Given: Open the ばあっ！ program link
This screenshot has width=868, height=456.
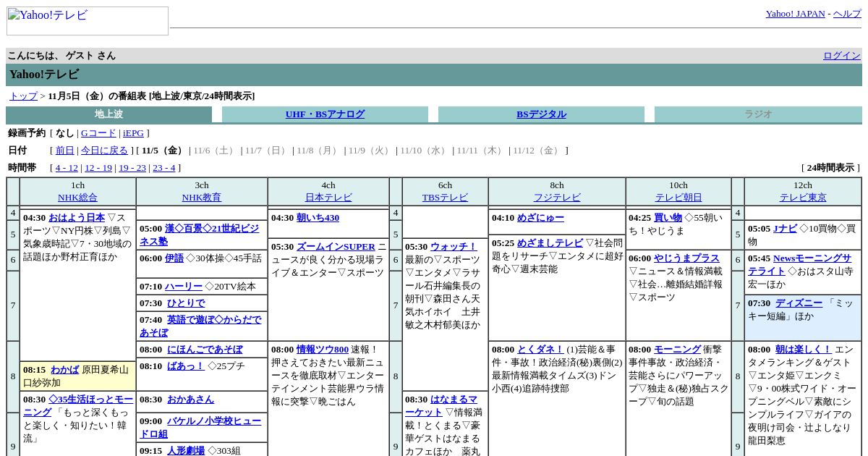Looking at the screenshot, I should (x=186, y=366).
